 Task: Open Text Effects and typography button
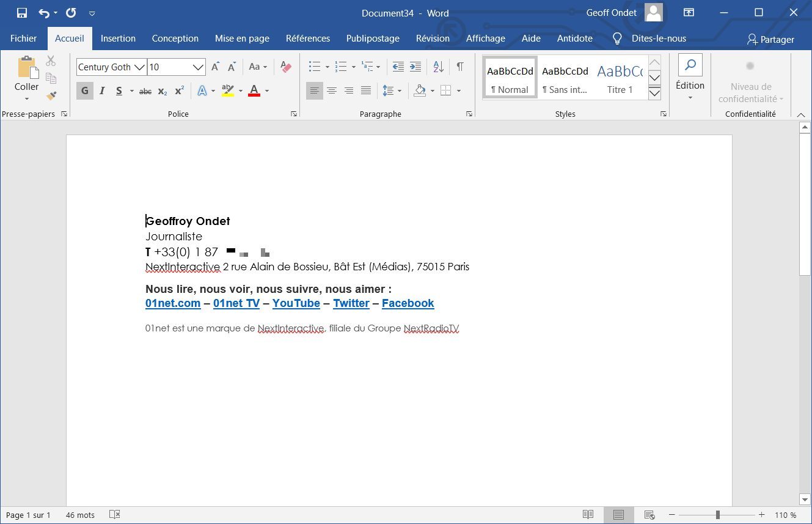(202, 91)
